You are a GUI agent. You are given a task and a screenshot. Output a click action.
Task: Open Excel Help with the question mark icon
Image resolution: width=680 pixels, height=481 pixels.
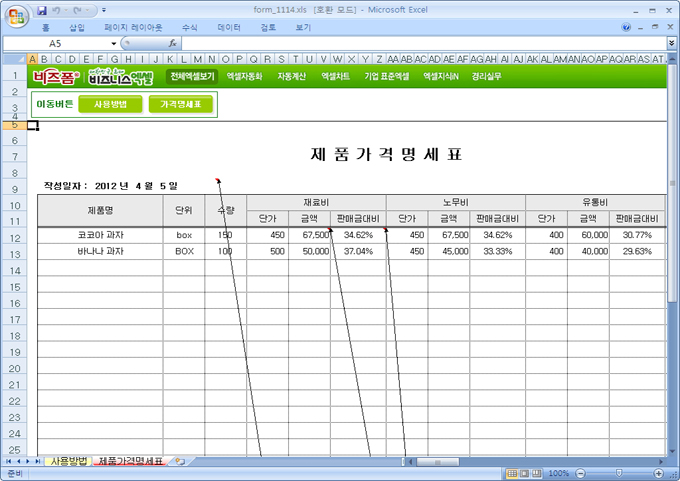pyautogui.click(x=627, y=28)
